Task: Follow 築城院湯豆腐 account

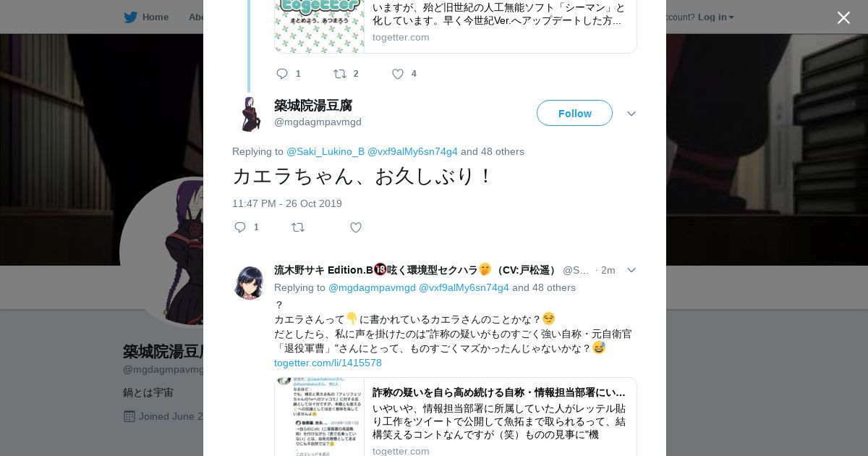Action: [x=574, y=113]
